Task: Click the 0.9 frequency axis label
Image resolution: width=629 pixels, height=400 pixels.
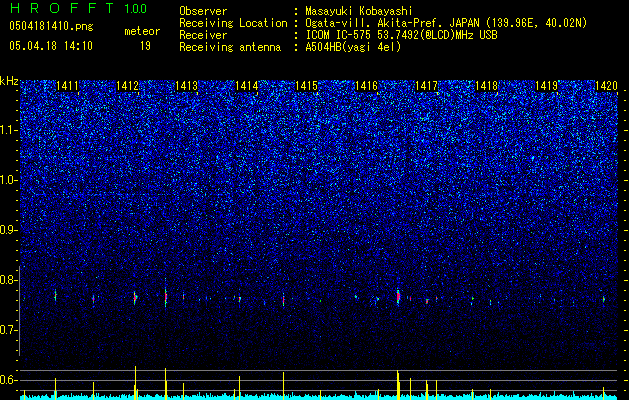Action: pyautogui.click(x=9, y=230)
